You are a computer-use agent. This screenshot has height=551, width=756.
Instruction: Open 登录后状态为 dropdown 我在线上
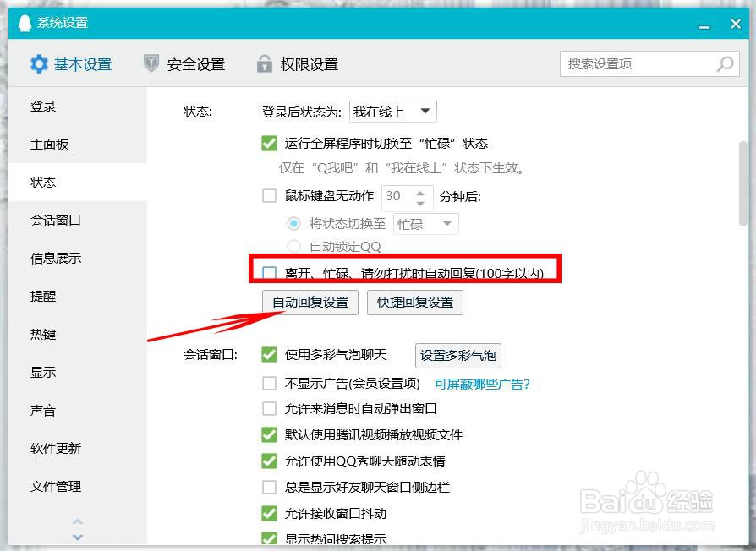[x=393, y=112]
